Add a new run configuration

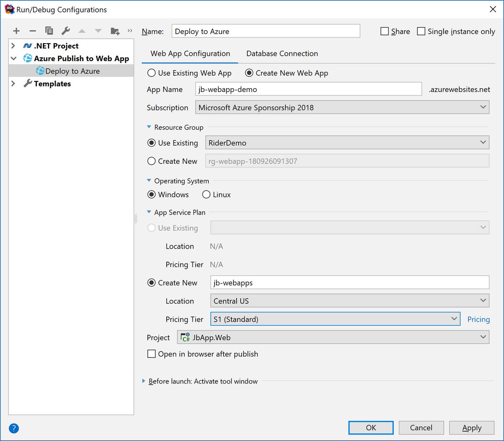pyautogui.click(x=16, y=31)
